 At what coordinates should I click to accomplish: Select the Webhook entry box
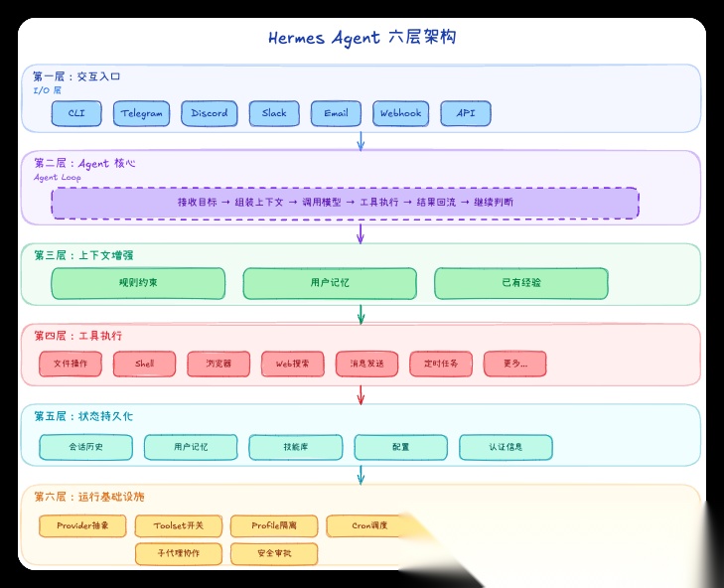pos(401,113)
